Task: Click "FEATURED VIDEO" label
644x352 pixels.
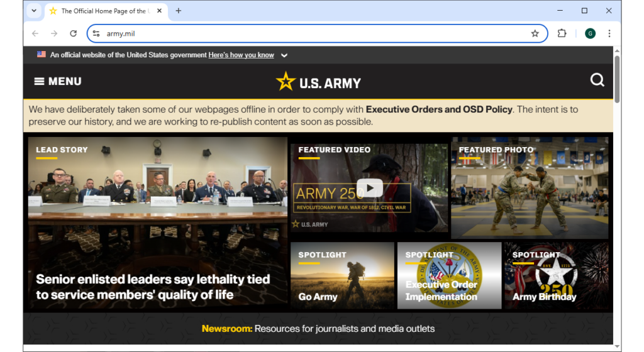Action: point(335,150)
